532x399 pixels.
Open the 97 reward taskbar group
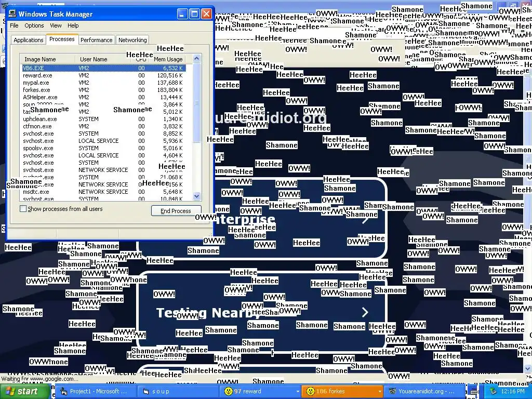pos(260,391)
